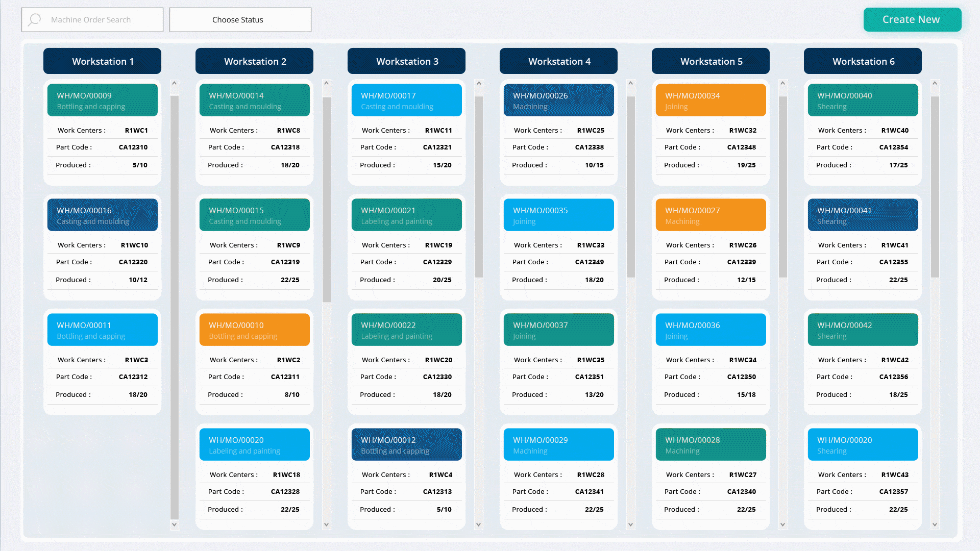Screen dimensions: 980x551
Task: Click part code CA12348
Action: pyautogui.click(x=742, y=147)
